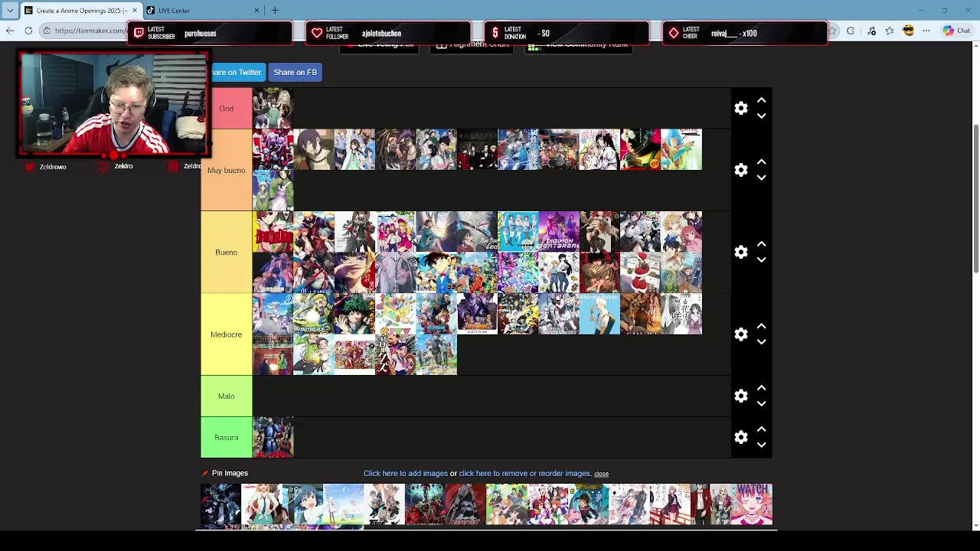This screenshot has width=980, height=551.
Task: Close the Create a Anime Openings tab
Action: (x=135, y=10)
